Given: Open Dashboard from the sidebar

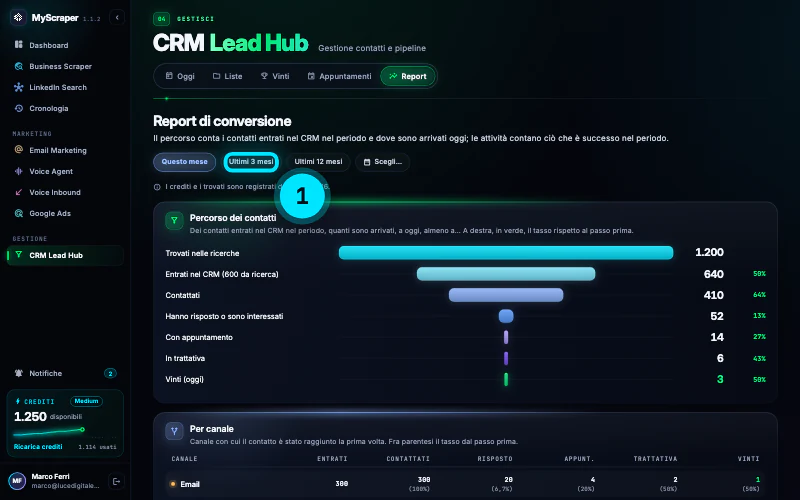Looking at the screenshot, I should point(65,45).
